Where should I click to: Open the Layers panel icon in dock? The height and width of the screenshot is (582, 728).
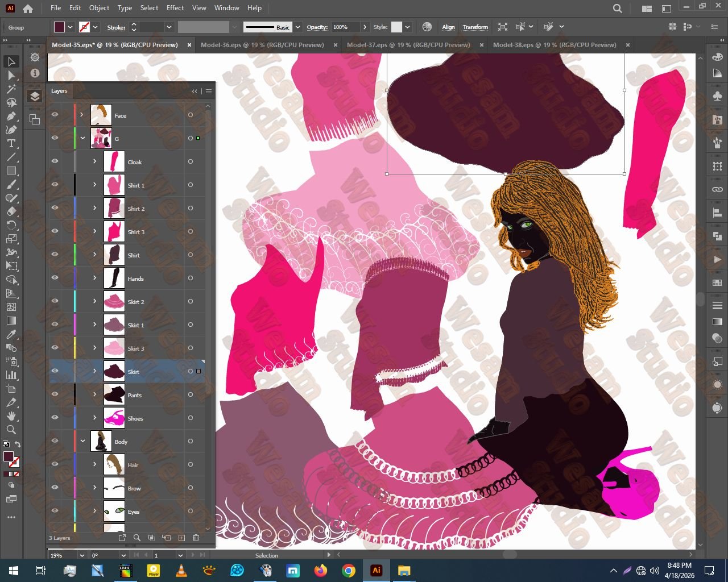pyautogui.click(x=35, y=96)
